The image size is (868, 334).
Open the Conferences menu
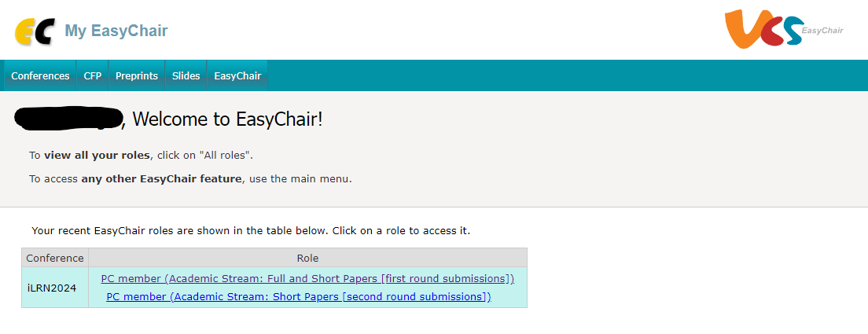(x=40, y=76)
